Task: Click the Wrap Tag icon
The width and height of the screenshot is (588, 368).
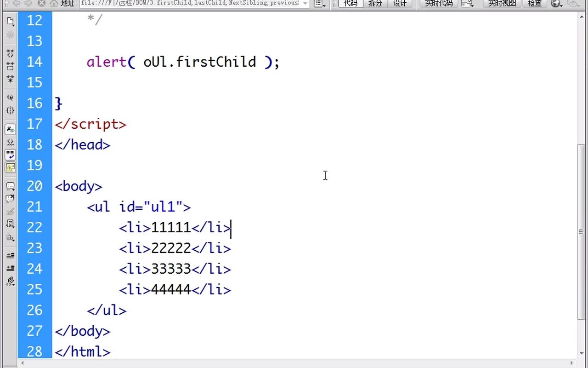Action: 10,212
